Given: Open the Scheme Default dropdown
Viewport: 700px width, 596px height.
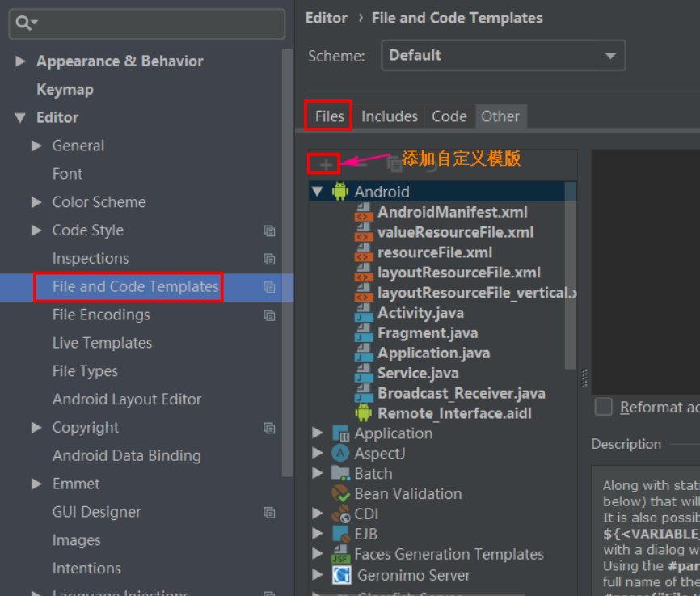Looking at the screenshot, I should (x=503, y=56).
